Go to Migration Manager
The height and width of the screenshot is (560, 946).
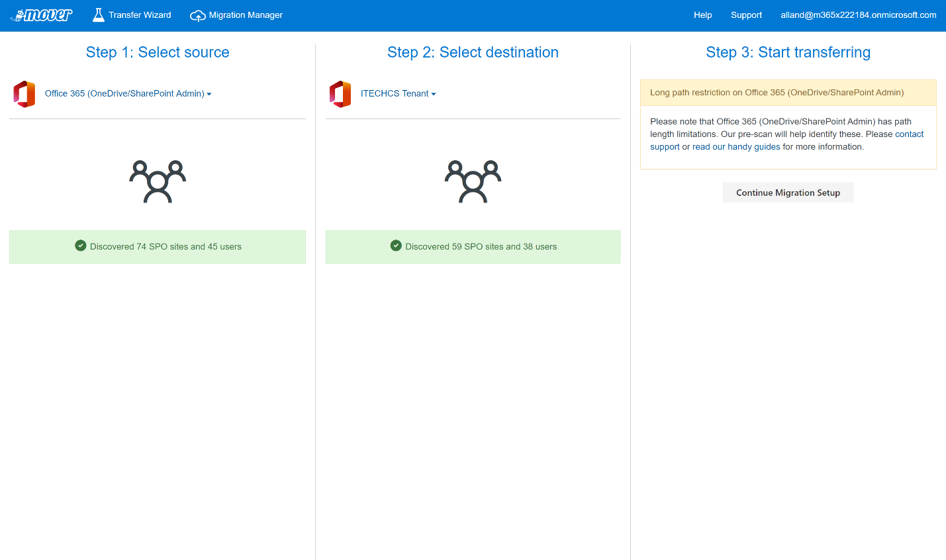pyautogui.click(x=246, y=15)
